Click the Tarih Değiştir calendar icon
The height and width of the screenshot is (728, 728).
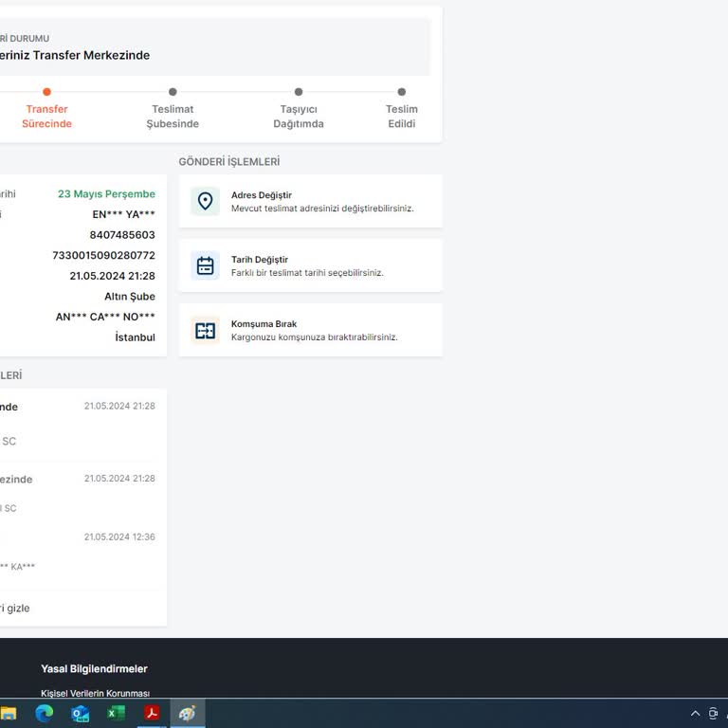point(205,265)
